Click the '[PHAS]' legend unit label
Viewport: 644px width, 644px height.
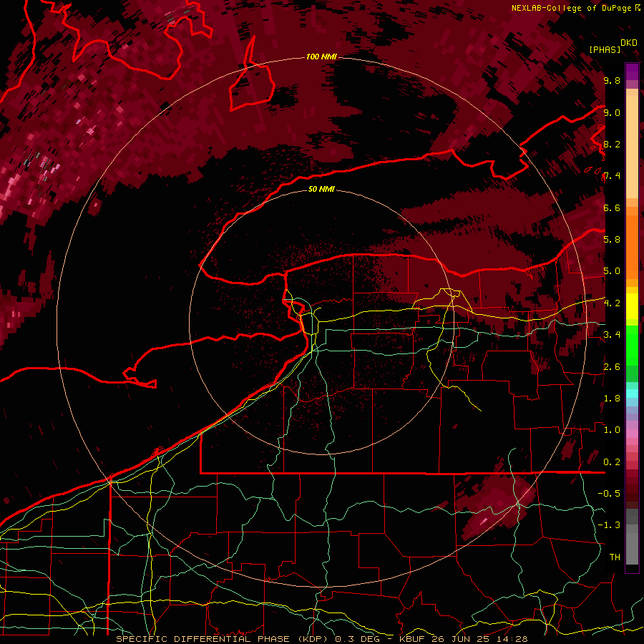coord(605,49)
